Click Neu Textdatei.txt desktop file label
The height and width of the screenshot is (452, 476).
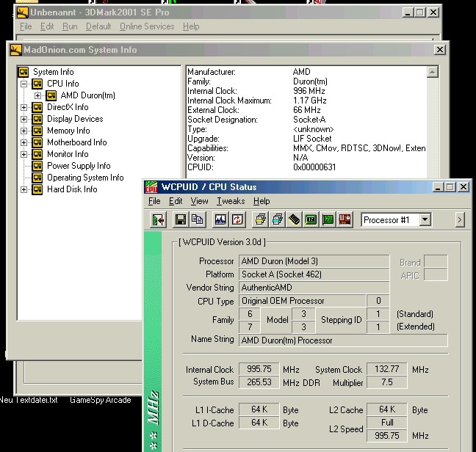click(x=29, y=400)
